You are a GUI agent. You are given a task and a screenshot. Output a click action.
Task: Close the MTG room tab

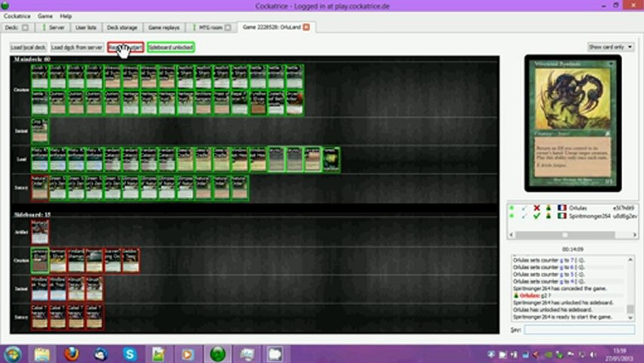[x=228, y=28]
